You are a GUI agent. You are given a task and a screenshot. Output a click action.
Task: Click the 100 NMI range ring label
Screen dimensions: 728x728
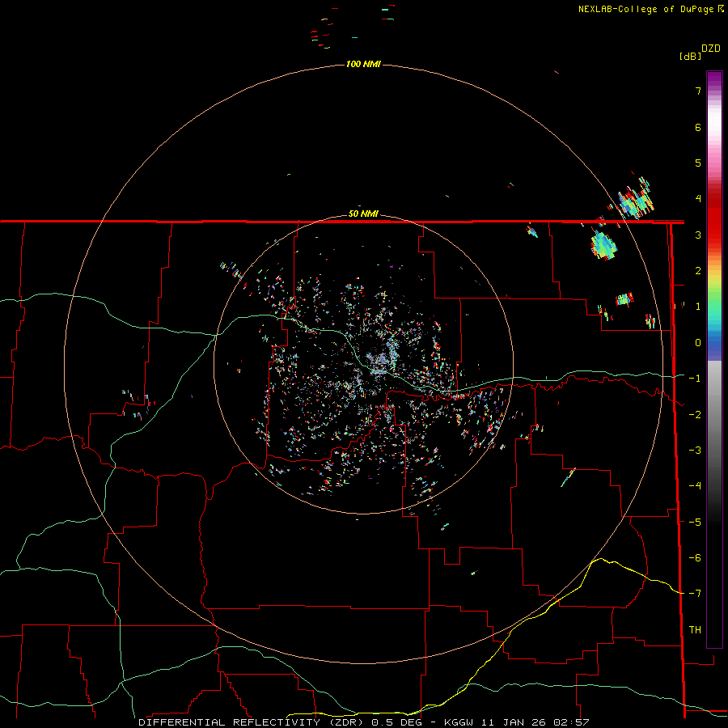pyautogui.click(x=363, y=64)
